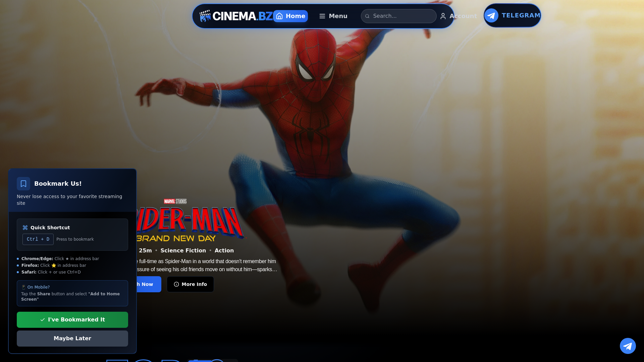The width and height of the screenshot is (644, 362).
Task: Open the Account link
Action: tap(458, 16)
